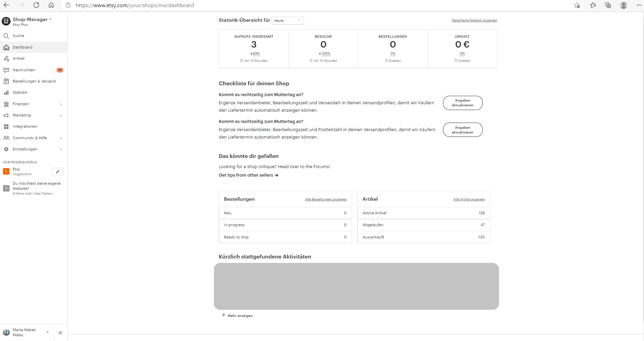Open the Shop-Manager dropdown menu
Image resolution: width=644 pixels, height=341 pixels.
click(x=32, y=20)
